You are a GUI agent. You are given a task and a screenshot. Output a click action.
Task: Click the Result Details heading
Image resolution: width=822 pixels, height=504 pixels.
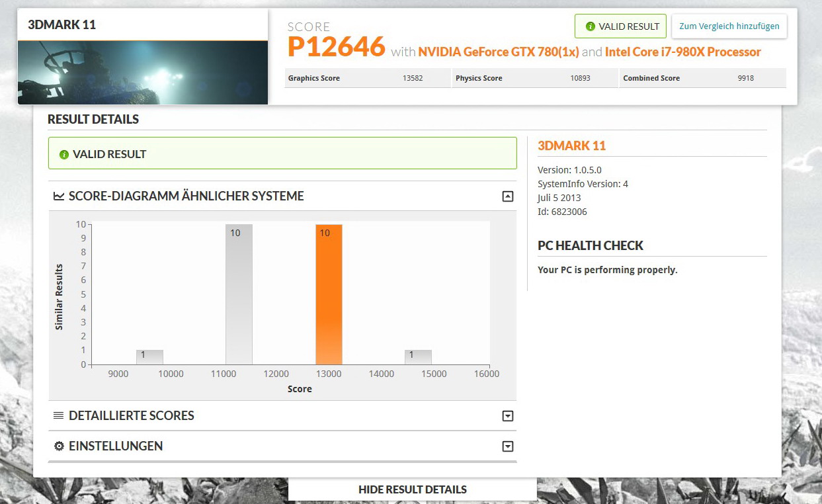click(x=93, y=120)
